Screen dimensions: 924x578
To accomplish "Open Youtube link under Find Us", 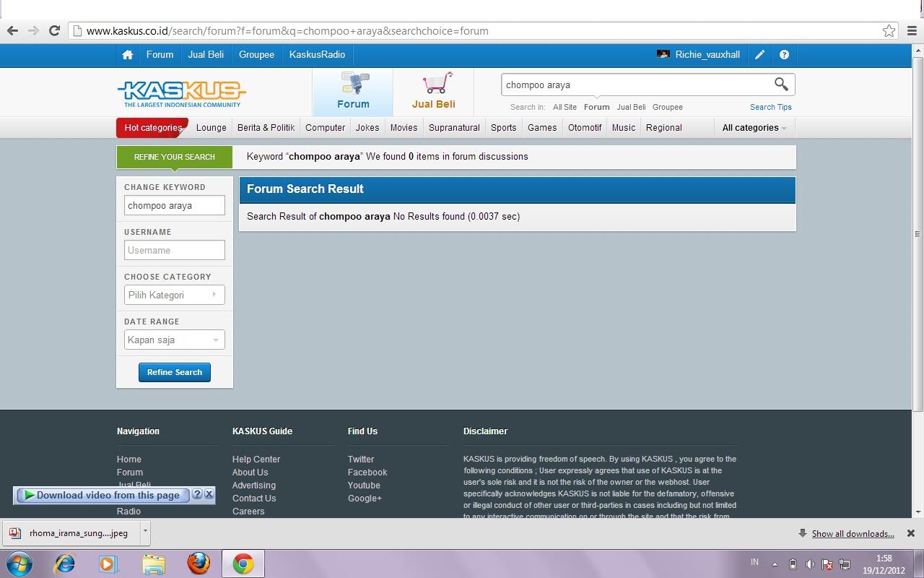I will tap(364, 486).
